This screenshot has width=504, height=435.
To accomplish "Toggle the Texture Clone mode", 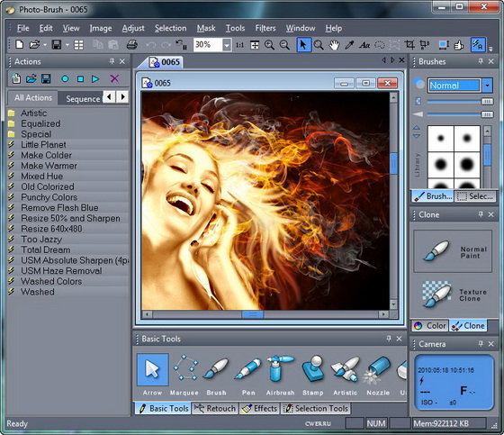I will pos(454,295).
